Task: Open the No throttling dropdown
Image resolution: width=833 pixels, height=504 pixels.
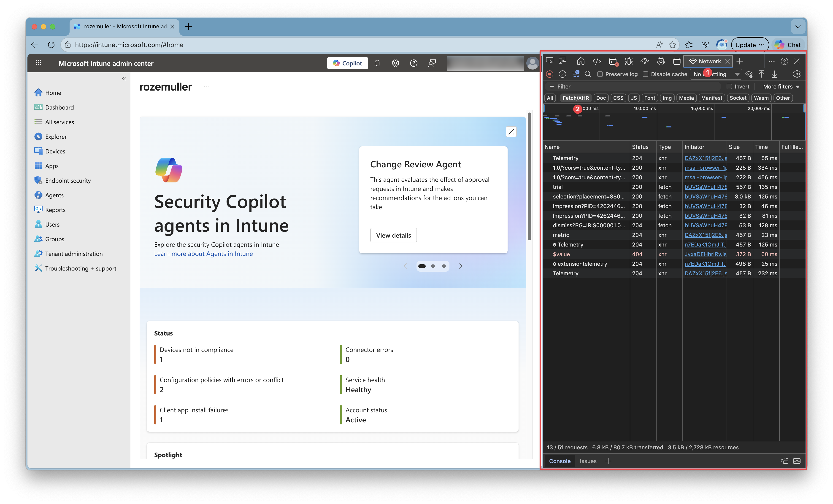Action: (716, 74)
